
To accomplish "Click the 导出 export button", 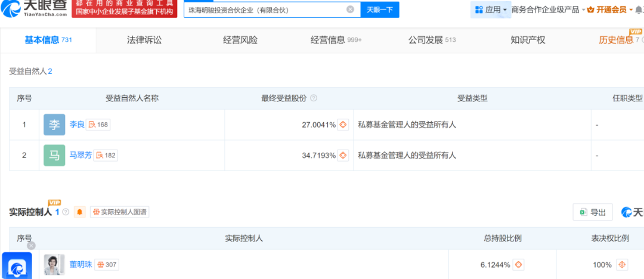I will (592, 212).
